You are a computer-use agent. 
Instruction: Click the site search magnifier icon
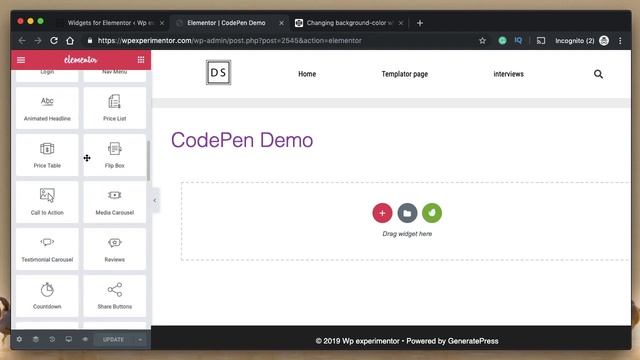(x=598, y=74)
